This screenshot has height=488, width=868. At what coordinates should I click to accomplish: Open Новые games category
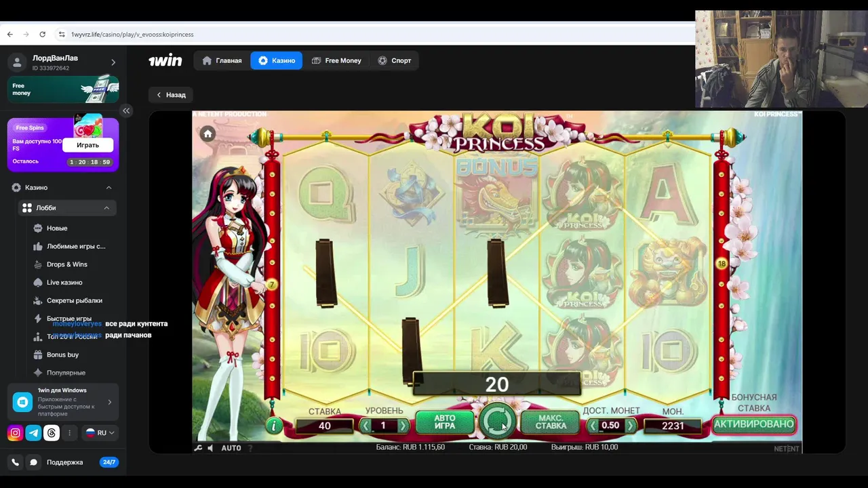[x=57, y=228]
